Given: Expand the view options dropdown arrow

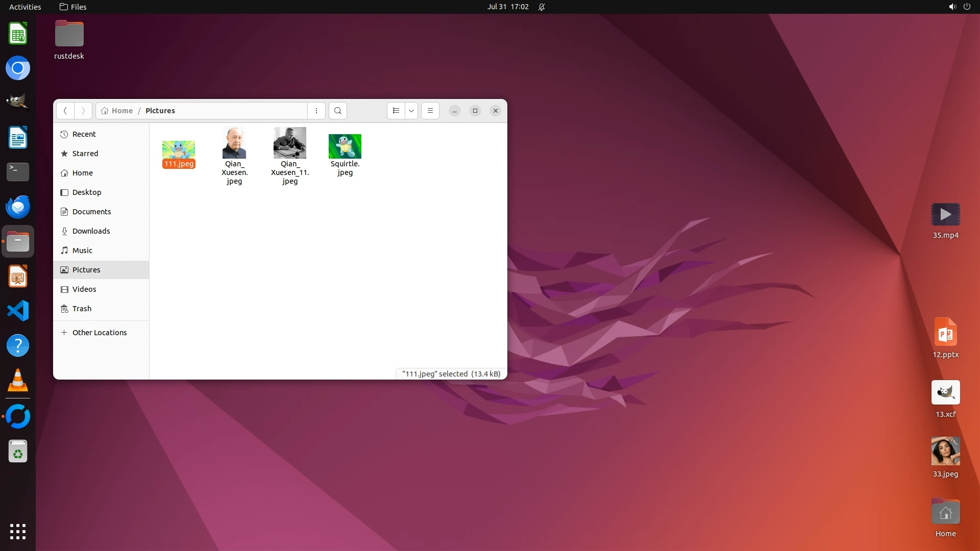Looking at the screenshot, I should click(x=411, y=111).
